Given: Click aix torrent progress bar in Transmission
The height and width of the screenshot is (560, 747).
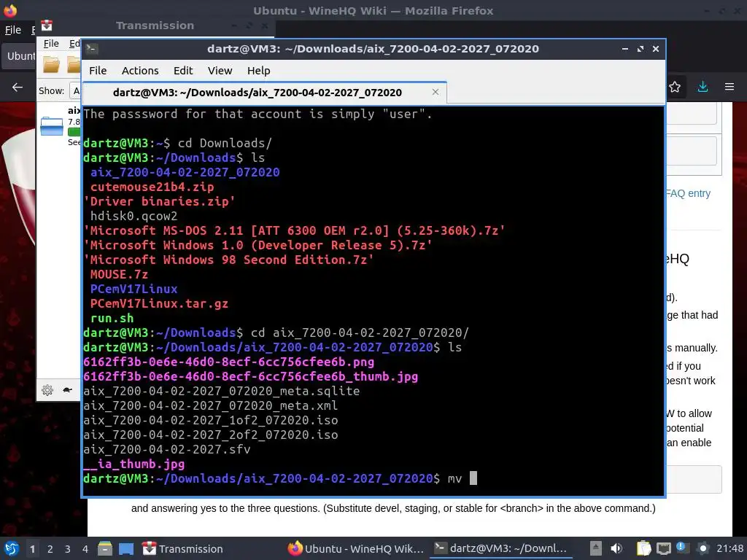Looking at the screenshot, I should [x=74, y=132].
